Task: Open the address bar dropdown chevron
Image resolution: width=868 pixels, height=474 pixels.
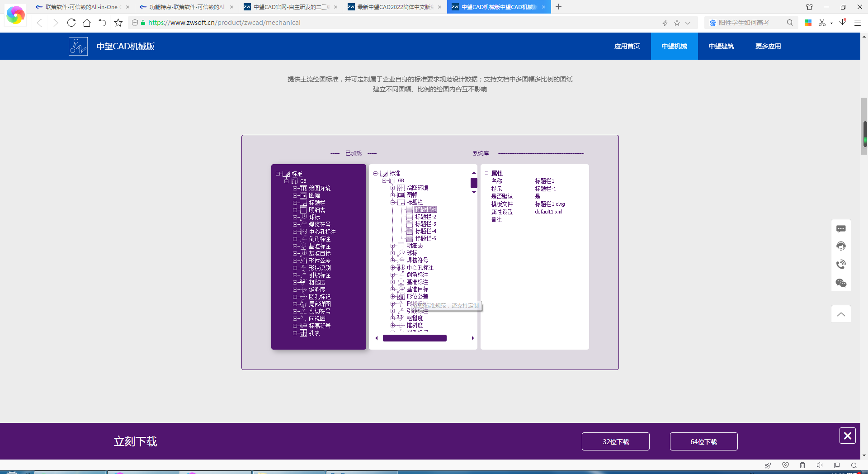Action: click(x=688, y=23)
